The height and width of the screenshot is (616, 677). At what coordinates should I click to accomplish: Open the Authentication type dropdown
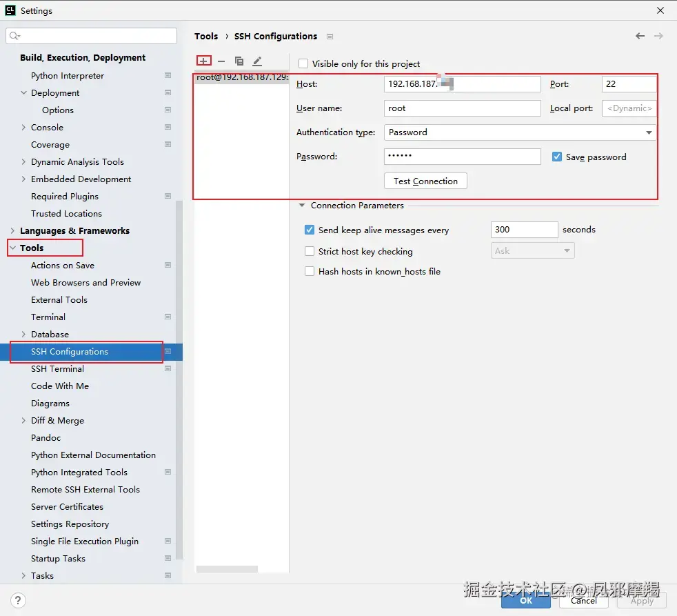tap(520, 132)
